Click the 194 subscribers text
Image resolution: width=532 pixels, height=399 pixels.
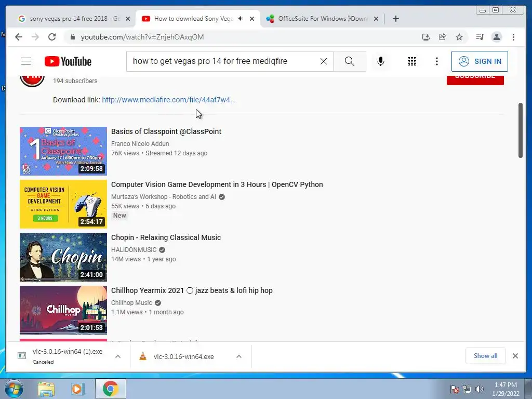(x=75, y=81)
